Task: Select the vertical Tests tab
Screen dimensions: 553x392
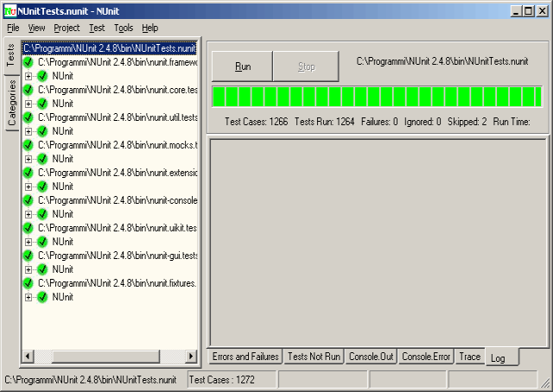Action: pyautogui.click(x=11, y=56)
